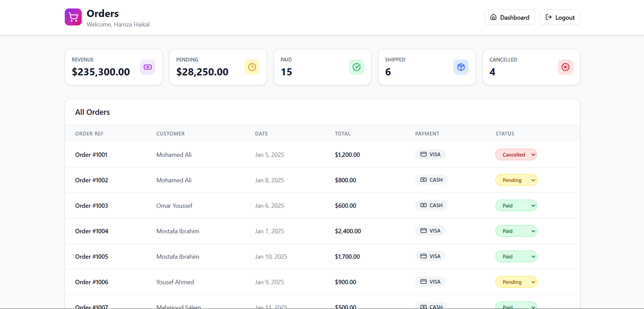Click the Logout button
The width and height of the screenshot is (644, 309).
560,17
